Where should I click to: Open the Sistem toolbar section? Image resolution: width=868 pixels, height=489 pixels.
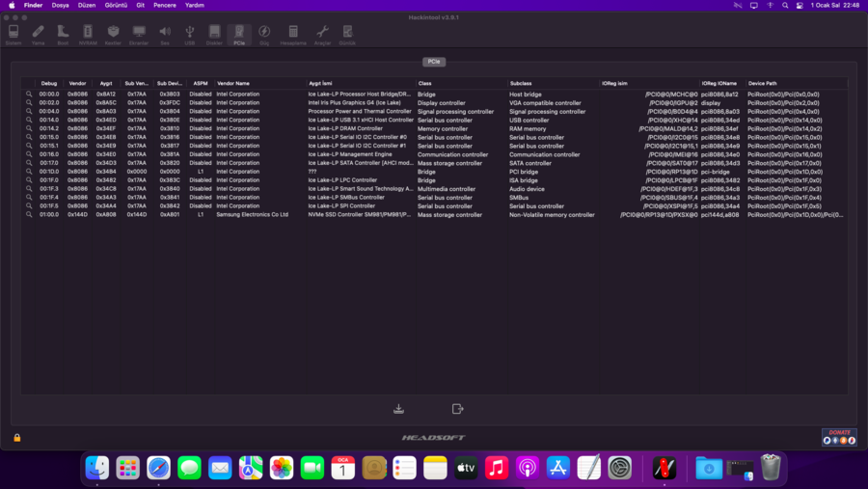click(x=14, y=35)
